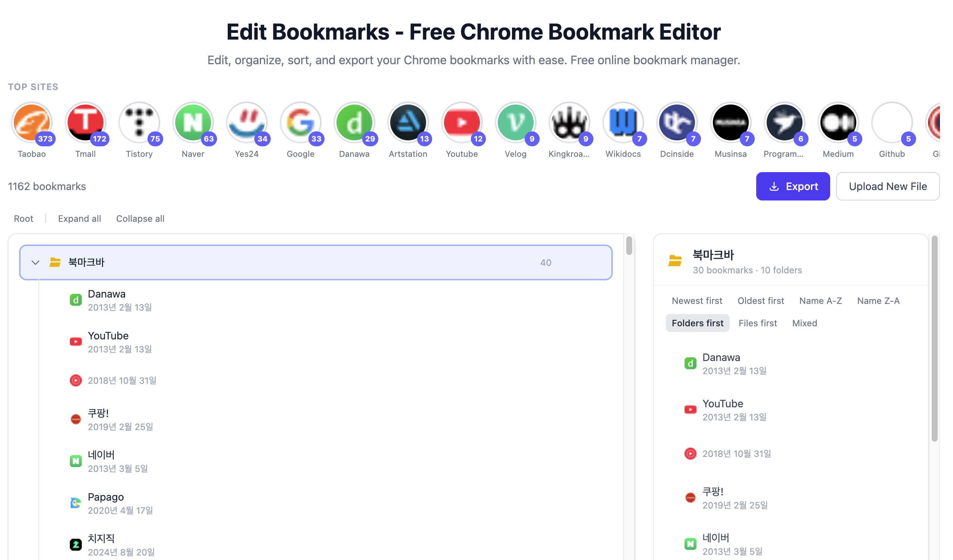This screenshot has height=560, width=953.
Task: Open the Taobao top site icon
Action: click(32, 122)
